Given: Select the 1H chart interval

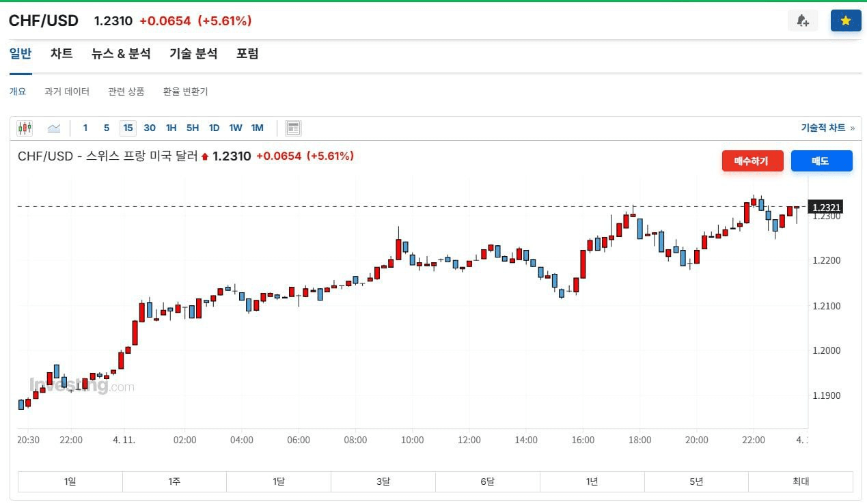Looking at the screenshot, I should coord(171,128).
